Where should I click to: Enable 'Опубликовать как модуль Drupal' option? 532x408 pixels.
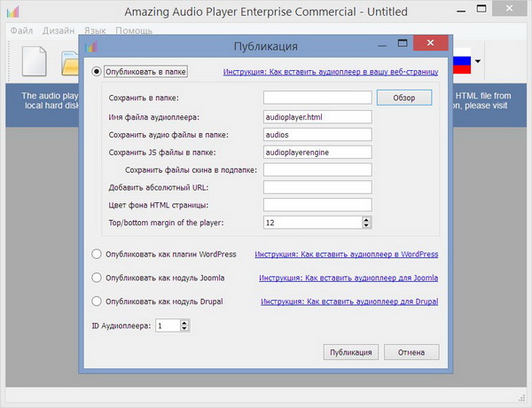pos(97,302)
